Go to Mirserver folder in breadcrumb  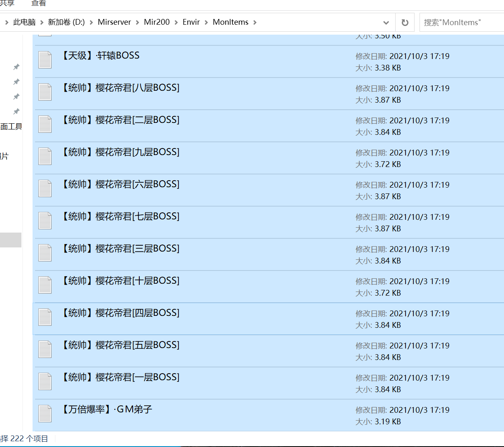tap(114, 22)
